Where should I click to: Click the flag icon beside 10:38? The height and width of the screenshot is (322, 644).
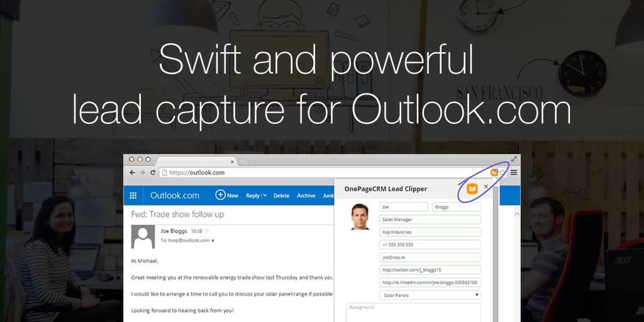click(x=207, y=231)
